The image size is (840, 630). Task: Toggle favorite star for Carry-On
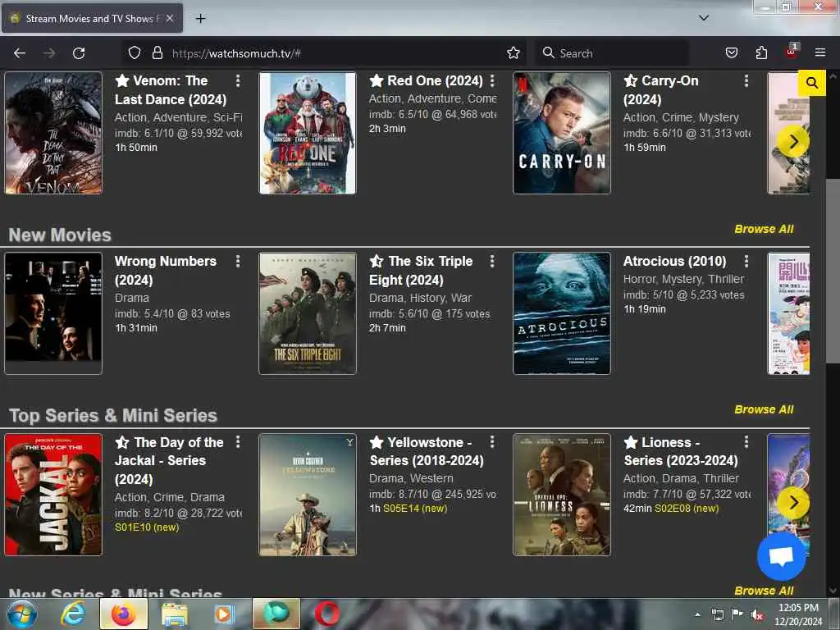click(x=631, y=81)
